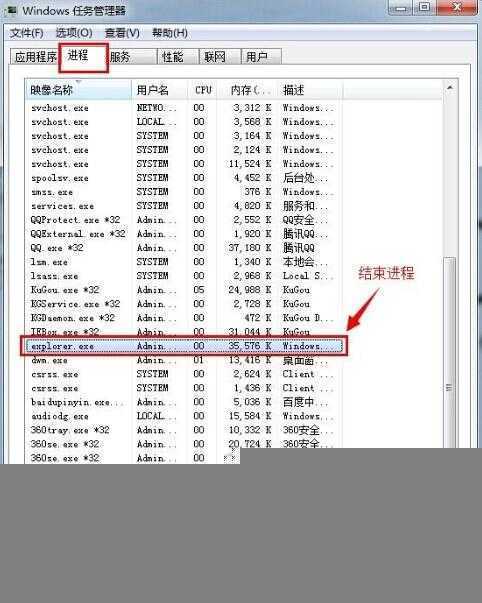Open the 帮助(H) menu
Image resolution: width=482 pixels, height=603 pixels.
(170, 33)
